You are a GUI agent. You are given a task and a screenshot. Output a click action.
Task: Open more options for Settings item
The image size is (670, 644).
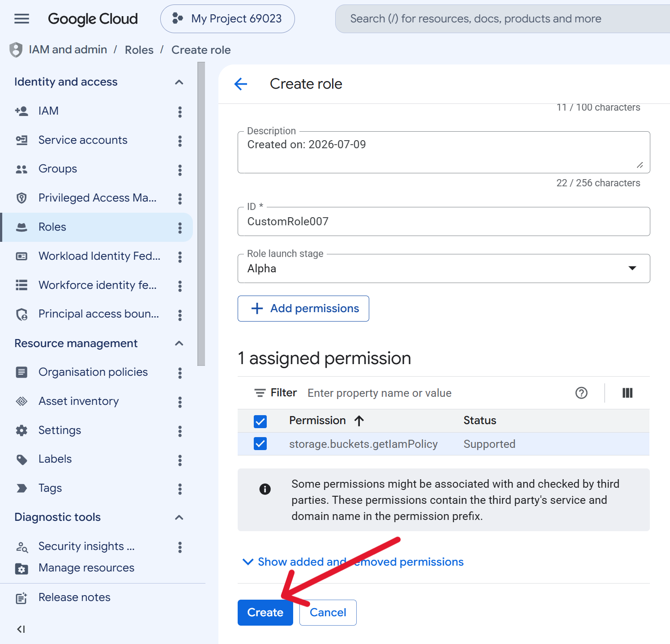tap(180, 431)
